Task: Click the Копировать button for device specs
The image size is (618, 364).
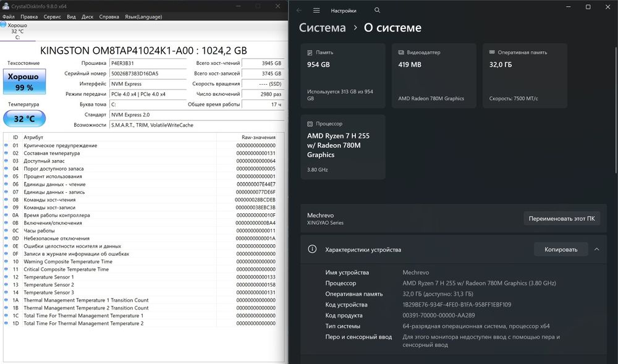Action: click(x=561, y=250)
